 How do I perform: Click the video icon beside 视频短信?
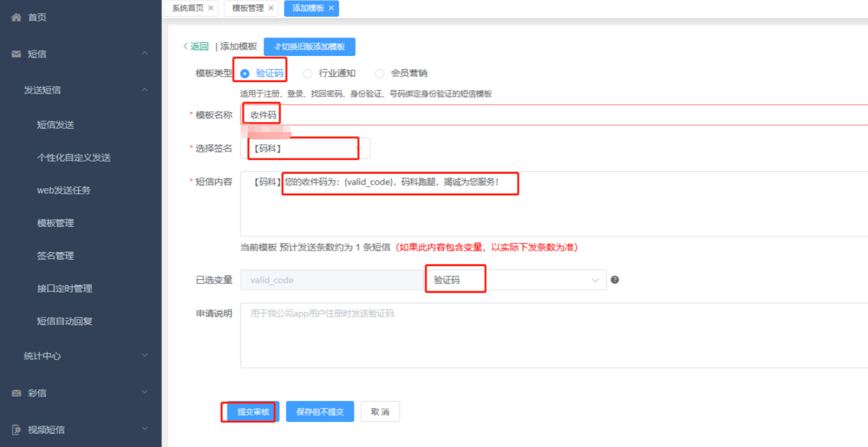pyautogui.click(x=17, y=429)
